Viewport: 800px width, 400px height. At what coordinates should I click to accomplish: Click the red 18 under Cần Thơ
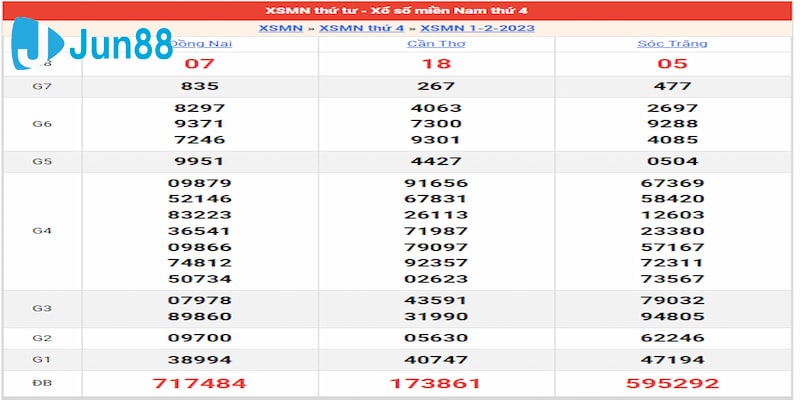436,64
